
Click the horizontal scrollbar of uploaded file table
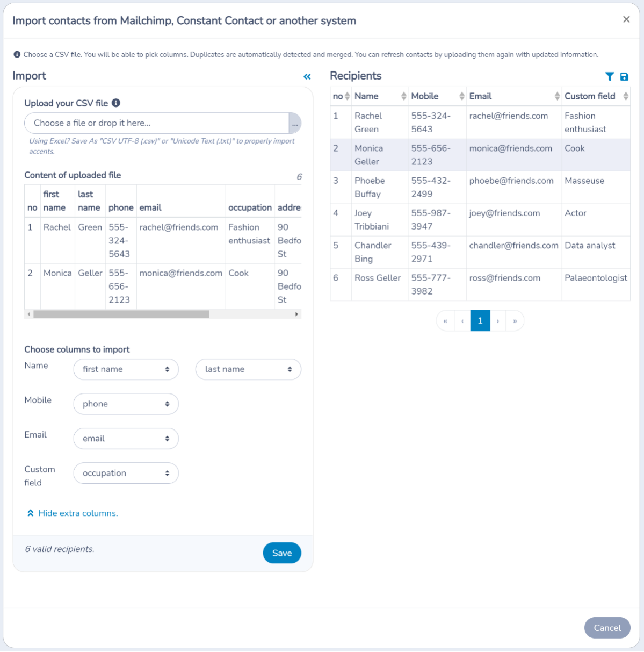121,314
